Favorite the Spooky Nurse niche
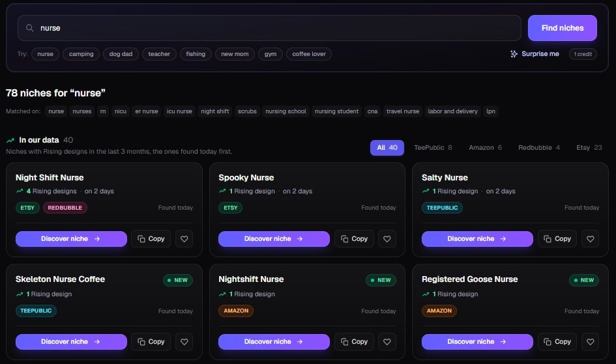This screenshot has height=364, width=616. pyautogui.click(x=387, y=238)
